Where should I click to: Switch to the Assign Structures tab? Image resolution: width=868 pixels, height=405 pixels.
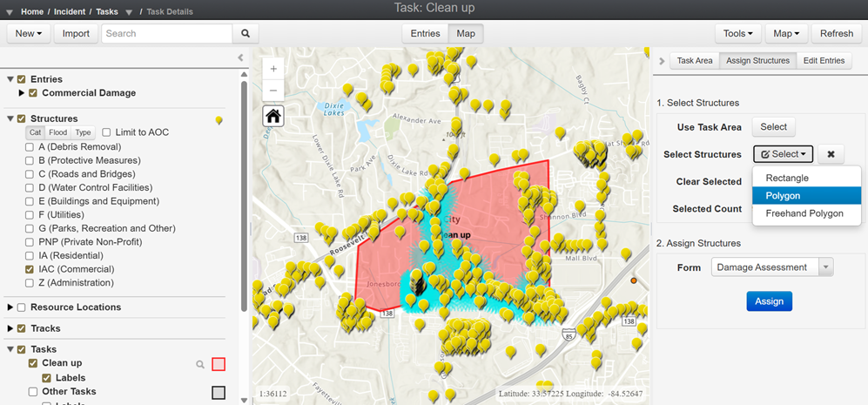(x=757, y=60)
